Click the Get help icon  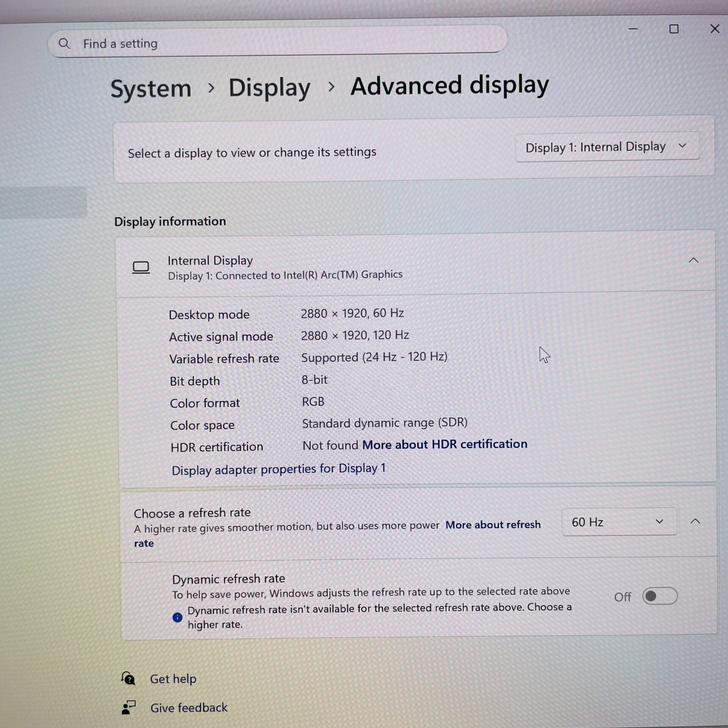tap(128, 678)
